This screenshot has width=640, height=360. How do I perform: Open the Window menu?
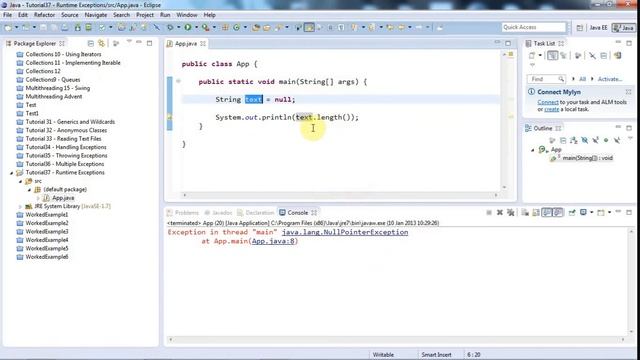coord(187,15)
